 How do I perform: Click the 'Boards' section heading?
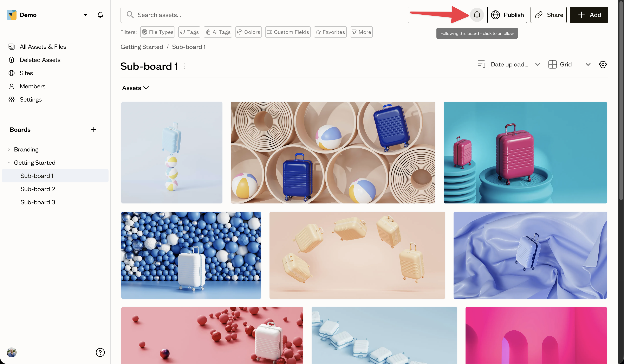point(20,130)
